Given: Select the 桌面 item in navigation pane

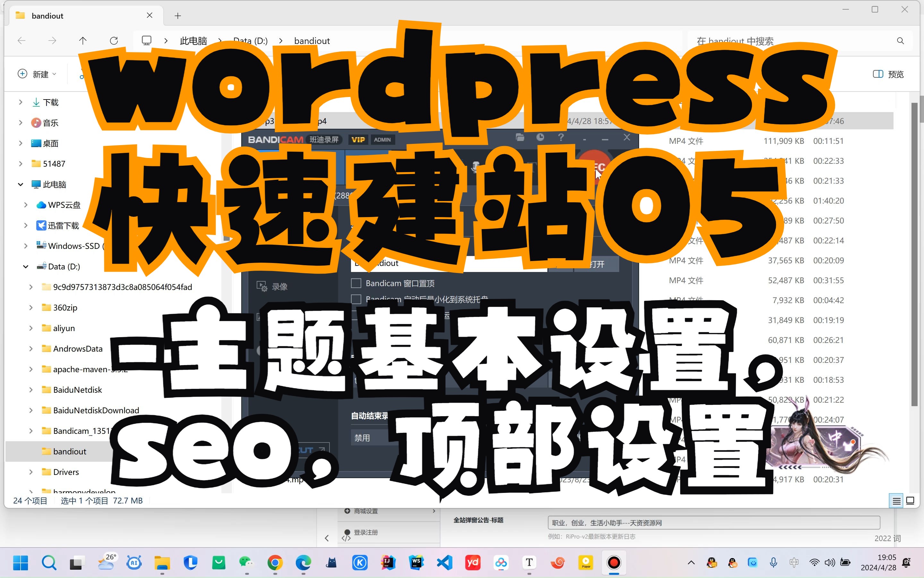Looking at the screenshot, I should 50,143.
